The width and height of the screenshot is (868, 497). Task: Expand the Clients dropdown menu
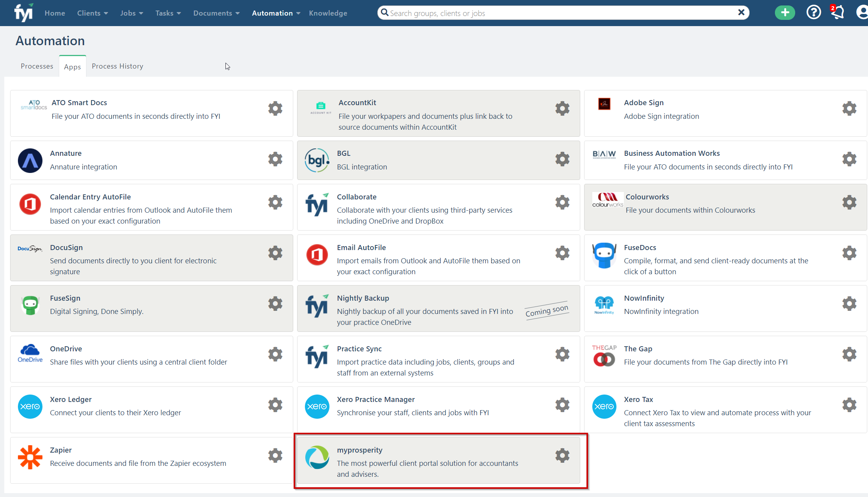pos(92,13)
